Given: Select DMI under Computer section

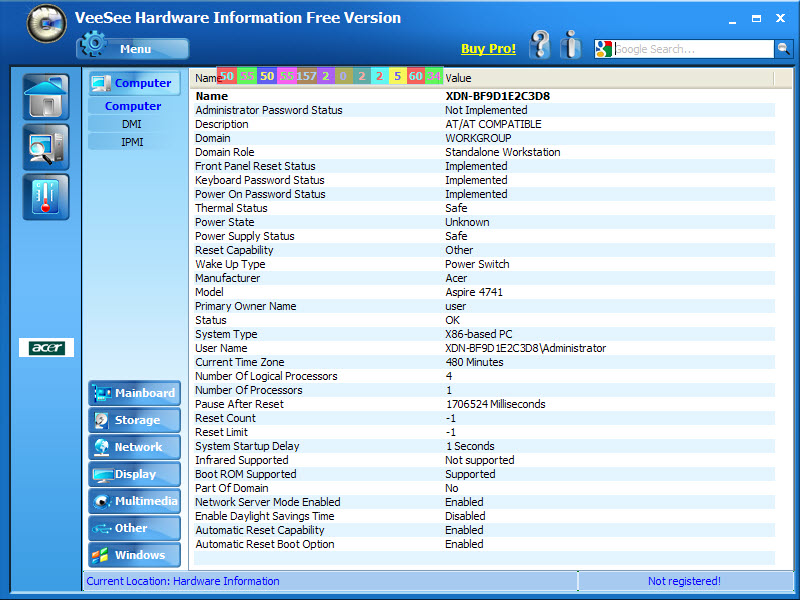Looking at the screenshot, I should [132, 124].
